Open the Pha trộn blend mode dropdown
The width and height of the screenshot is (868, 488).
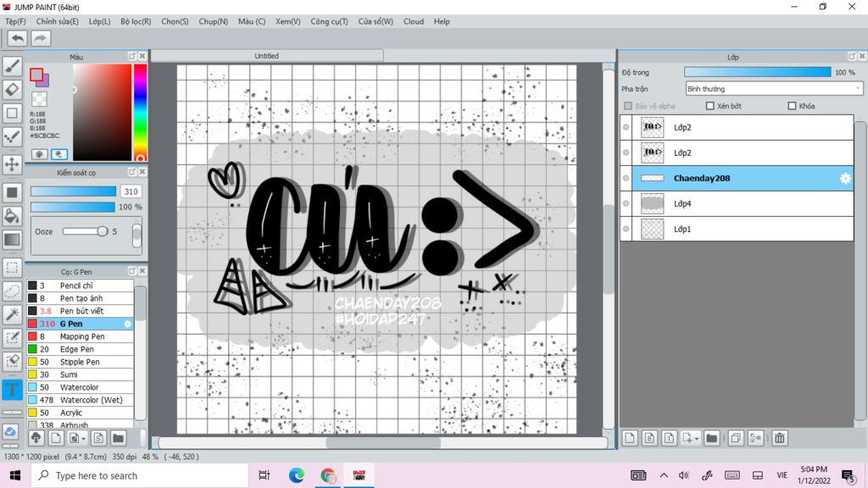[774, 88]
